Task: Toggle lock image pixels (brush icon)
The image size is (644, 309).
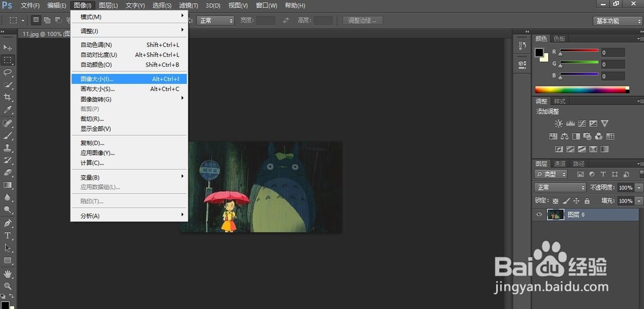Action: pos(566,201)
